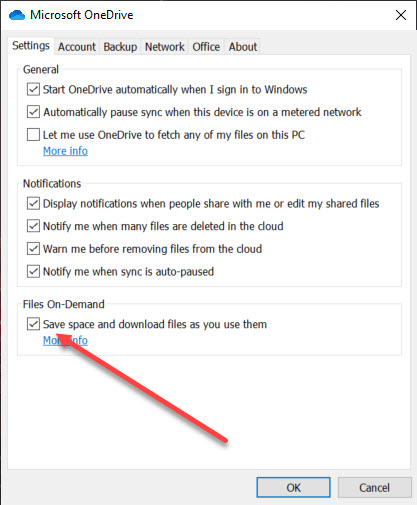Screen dimensions: 417x505
Task: Click the OneDrive cloud icon in title bar
Action: click(x=17, y=15)
